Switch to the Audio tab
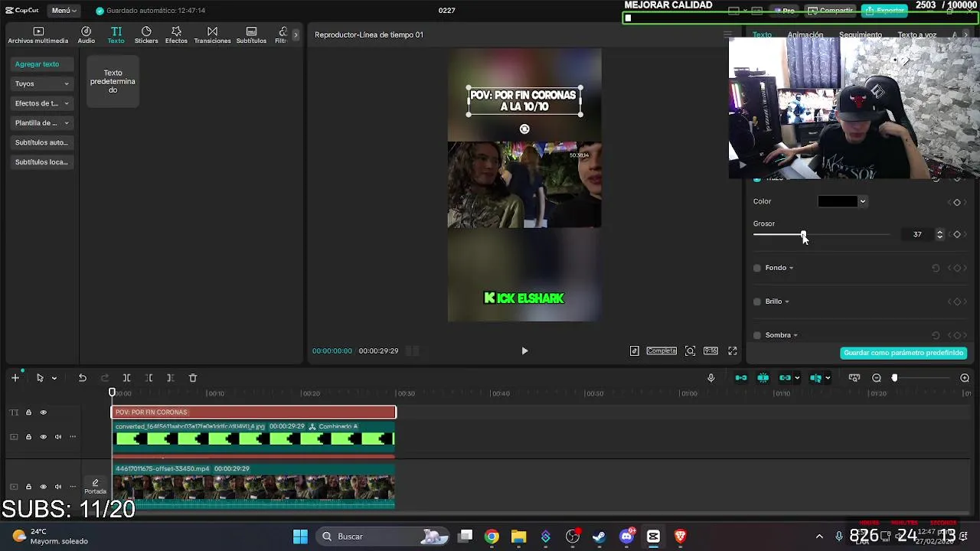This screenshot has width=980, height=551. [86, 35]
